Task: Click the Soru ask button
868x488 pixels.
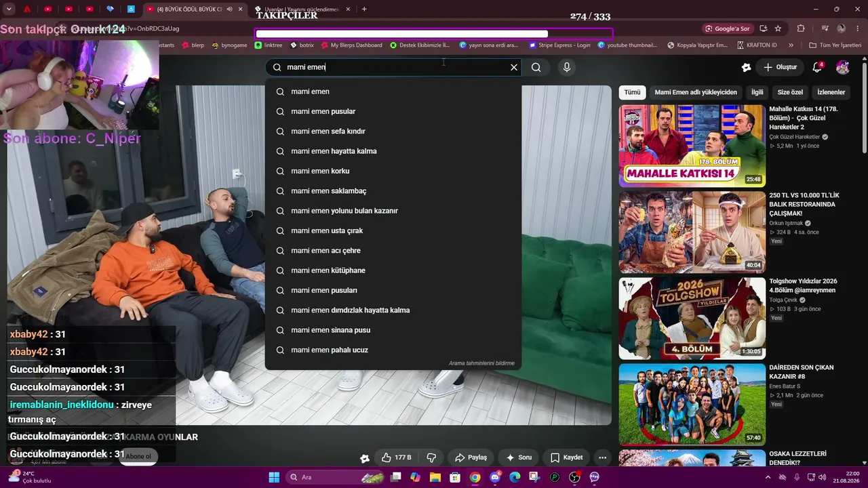Action: [x=519, y=457]
